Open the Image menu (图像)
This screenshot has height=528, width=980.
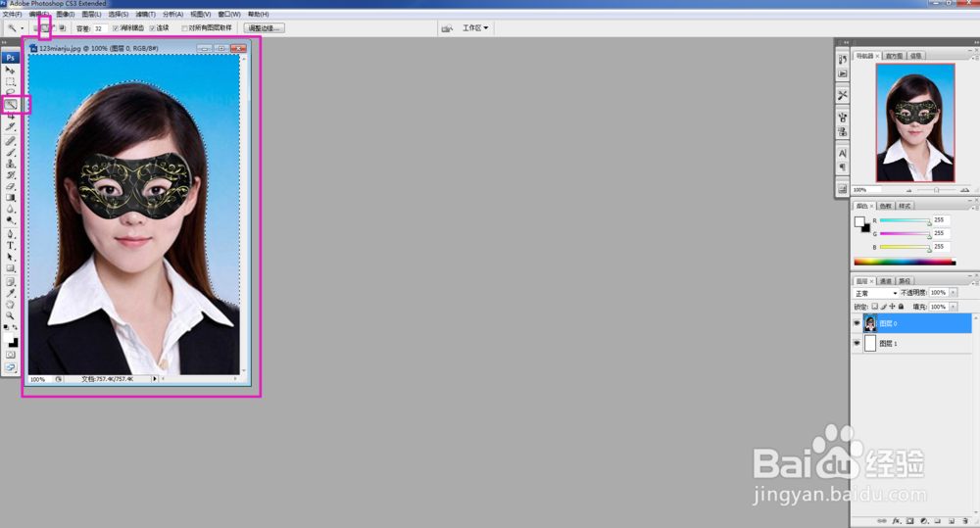[x=65, y=14]
